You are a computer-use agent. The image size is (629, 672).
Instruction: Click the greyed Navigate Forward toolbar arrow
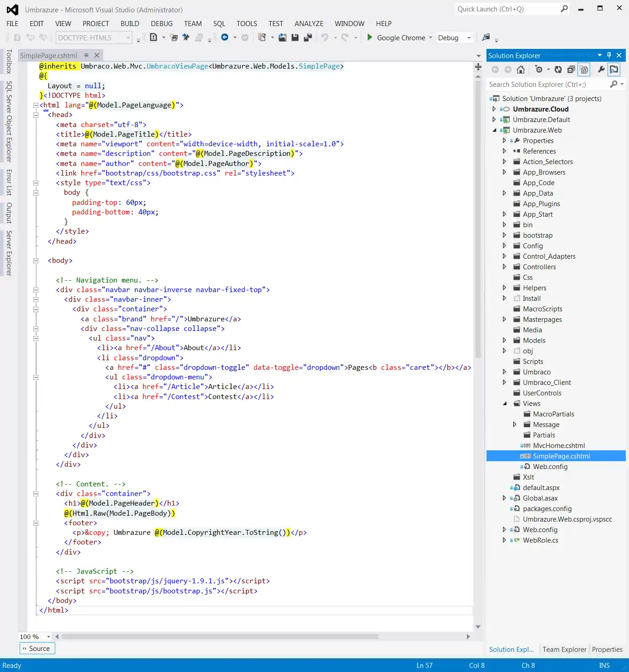(245, 37)
